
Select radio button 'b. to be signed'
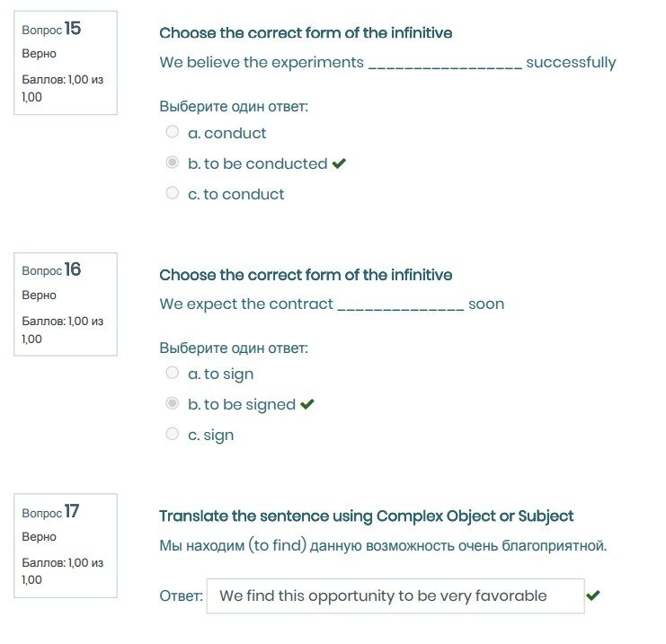(x=173, y=403)
